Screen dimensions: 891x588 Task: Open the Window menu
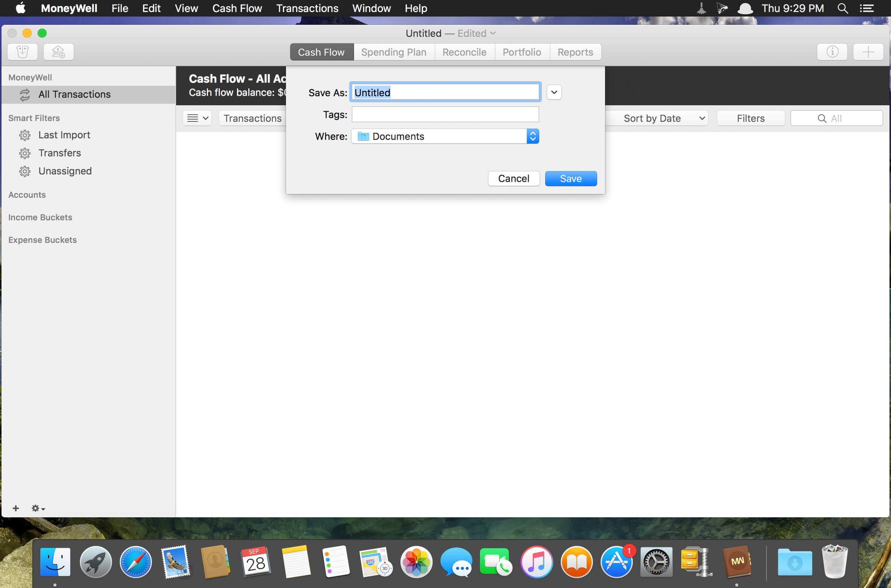tap(371, 8)
